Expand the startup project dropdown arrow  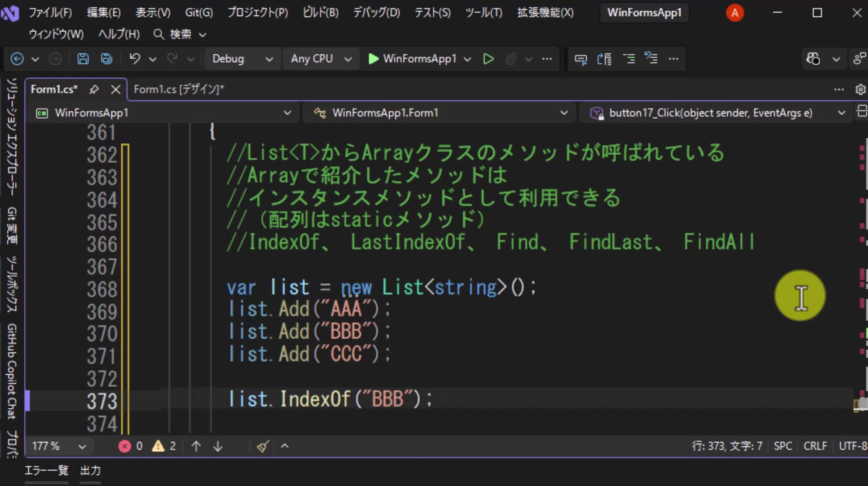tap(467, 59)
